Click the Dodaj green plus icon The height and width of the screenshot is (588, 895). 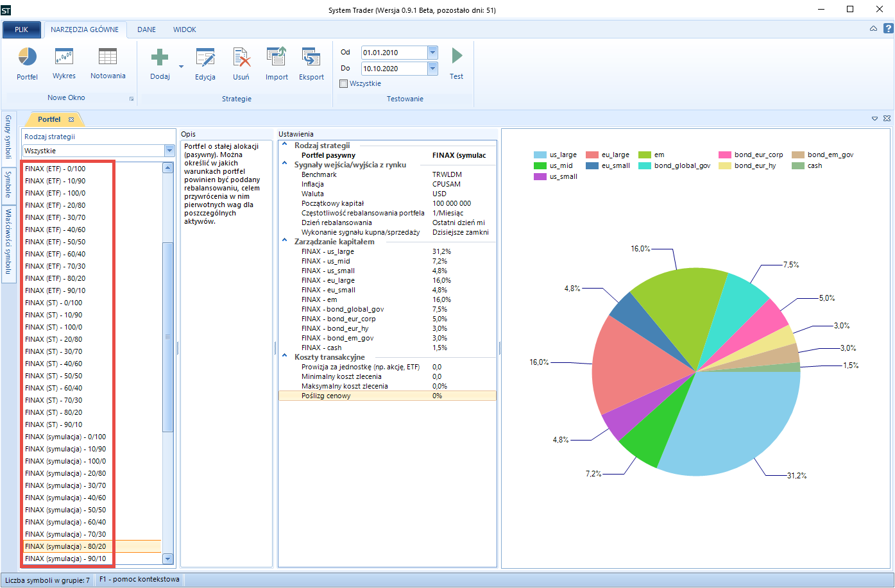click(159, 57)
